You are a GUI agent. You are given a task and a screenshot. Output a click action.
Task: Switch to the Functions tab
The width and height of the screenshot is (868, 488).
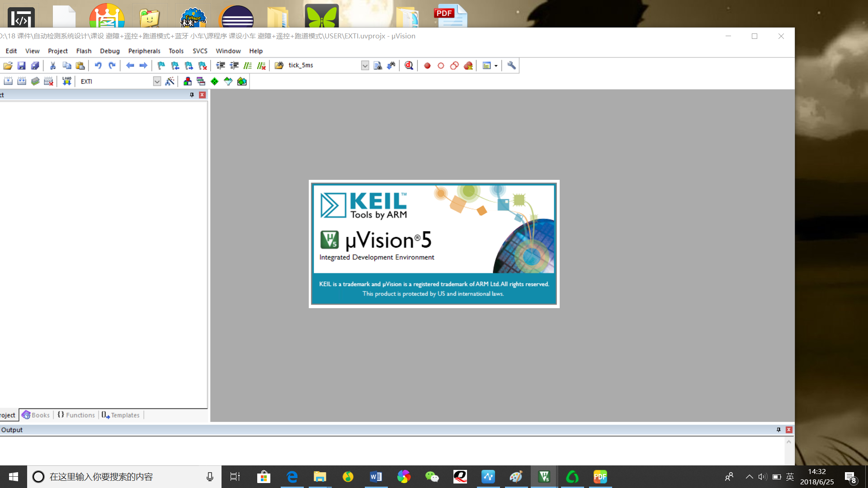point(76,415)
